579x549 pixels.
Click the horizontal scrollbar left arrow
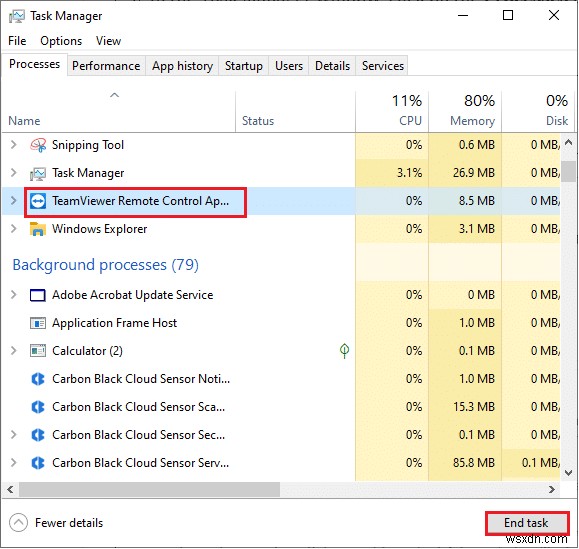click(10, 490)
